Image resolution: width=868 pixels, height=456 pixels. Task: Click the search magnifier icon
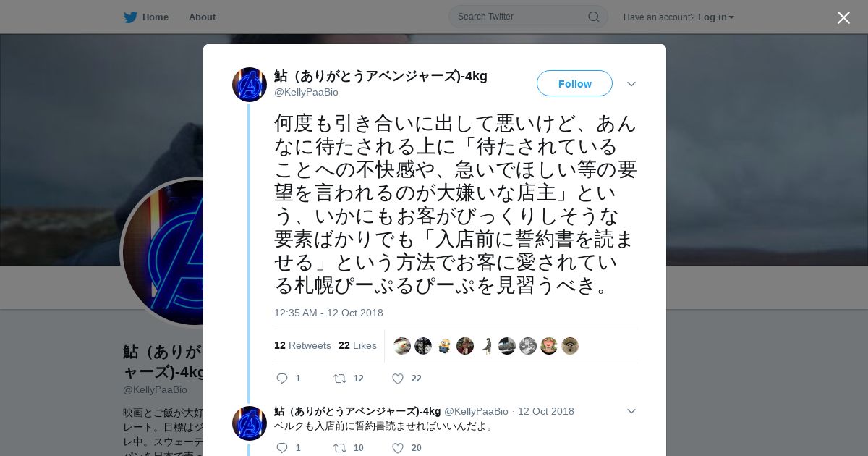coord(593,17)
